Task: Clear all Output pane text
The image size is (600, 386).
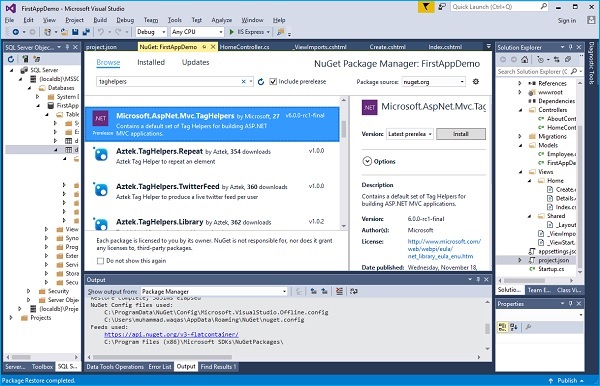Action: click(x=339, y=292)
